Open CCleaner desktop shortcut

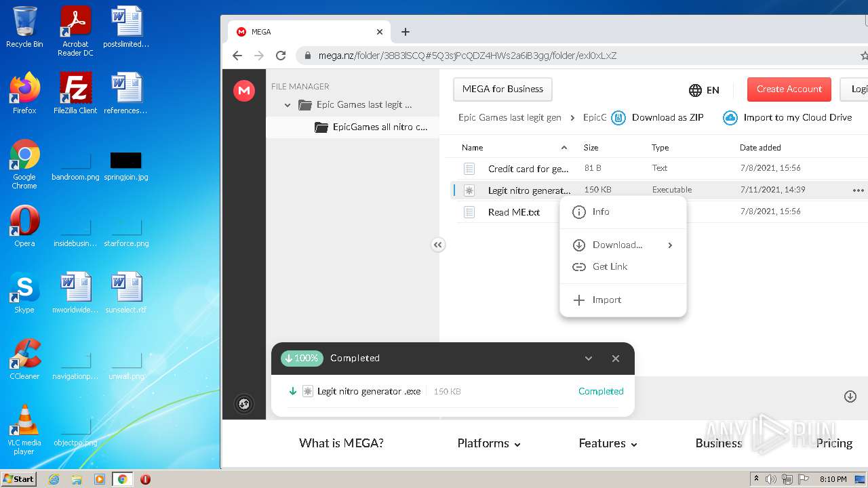(24, 359)
